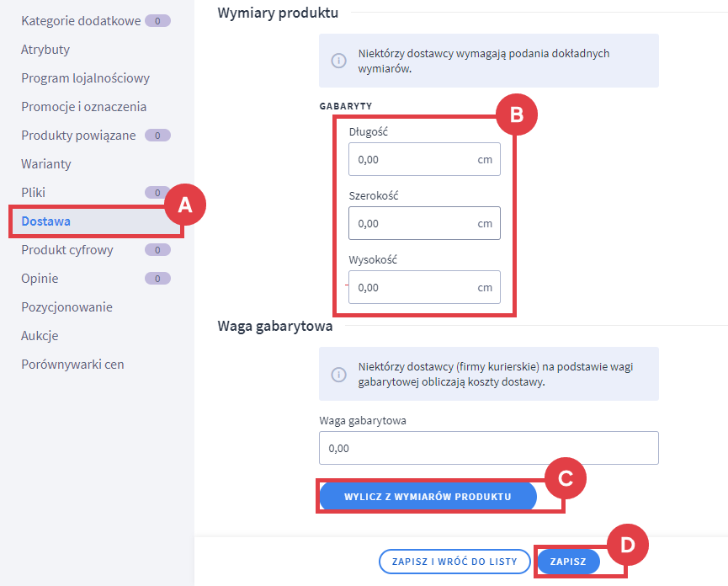
Task: Open Promocje i oznaczenia section
Action: pyautogui.click(x=83, y=107)
